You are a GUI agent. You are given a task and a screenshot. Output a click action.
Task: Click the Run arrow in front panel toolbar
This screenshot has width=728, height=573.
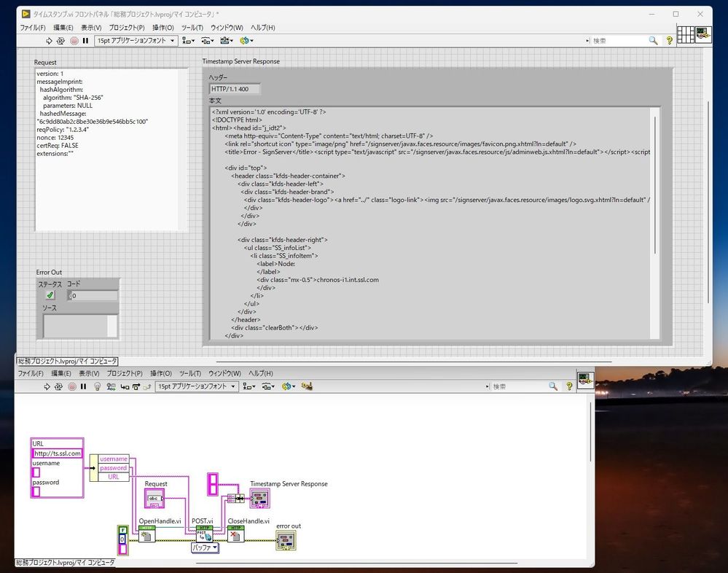coord(49,41)
